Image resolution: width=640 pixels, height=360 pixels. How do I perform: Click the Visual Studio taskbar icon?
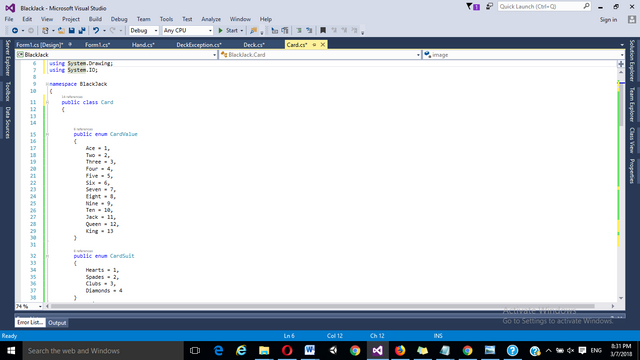pos(378,351)
